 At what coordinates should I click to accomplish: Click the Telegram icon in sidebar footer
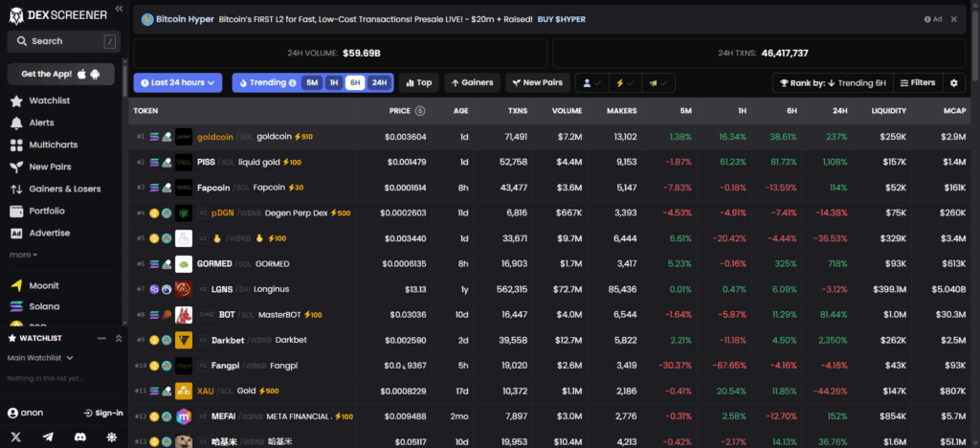point(48,437)
